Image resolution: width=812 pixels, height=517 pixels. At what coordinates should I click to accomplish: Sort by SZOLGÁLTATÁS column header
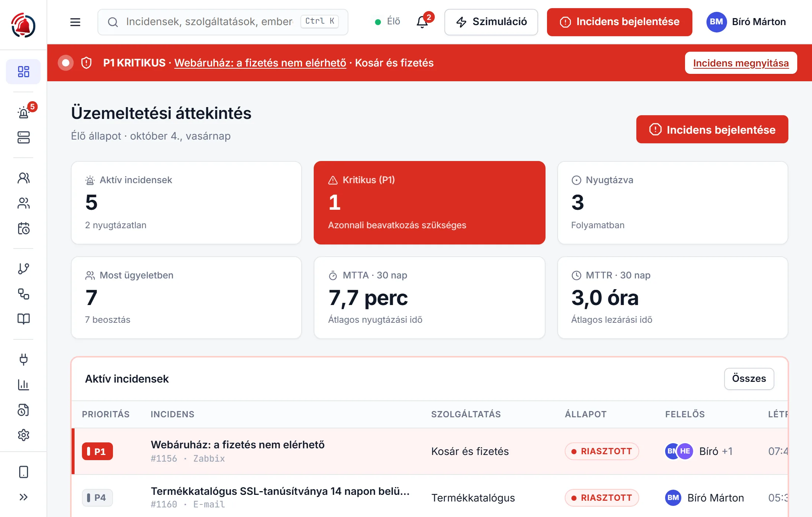[466, 414]
